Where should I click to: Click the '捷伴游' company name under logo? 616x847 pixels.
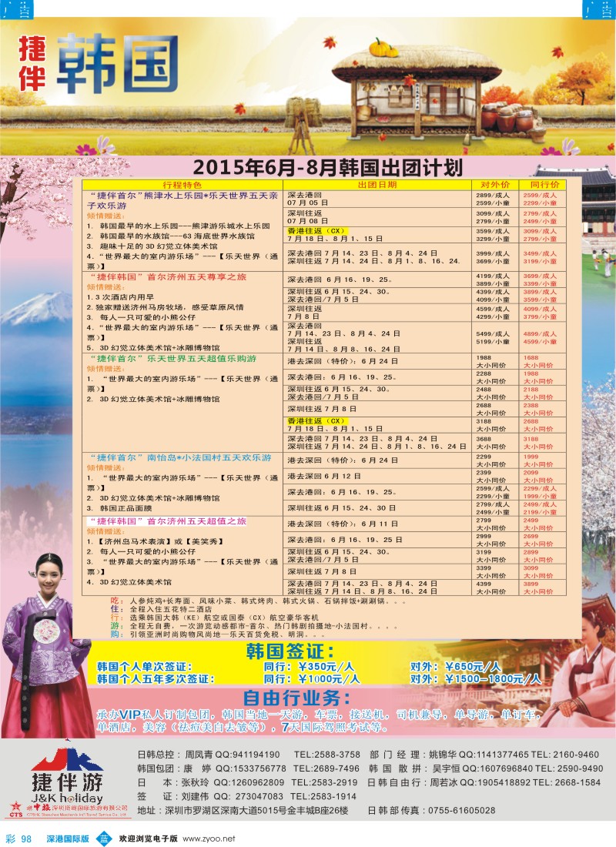tap(67, 782)
